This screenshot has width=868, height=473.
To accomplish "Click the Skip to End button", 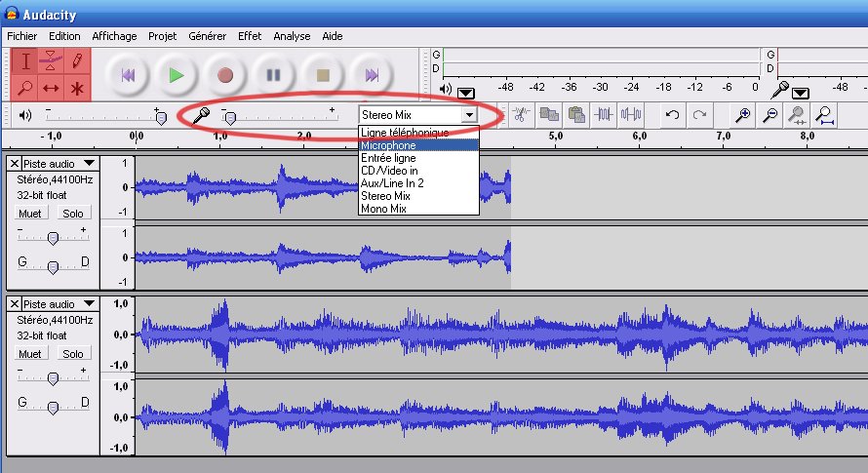I will (372, 75).
